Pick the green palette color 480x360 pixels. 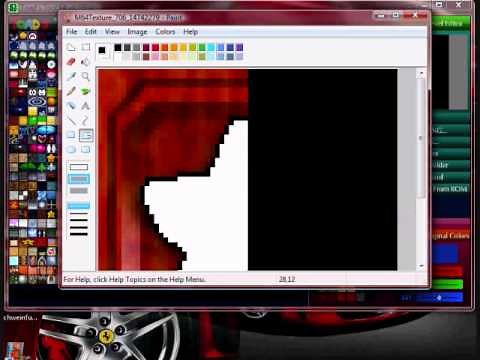click(x=202, y=47)
